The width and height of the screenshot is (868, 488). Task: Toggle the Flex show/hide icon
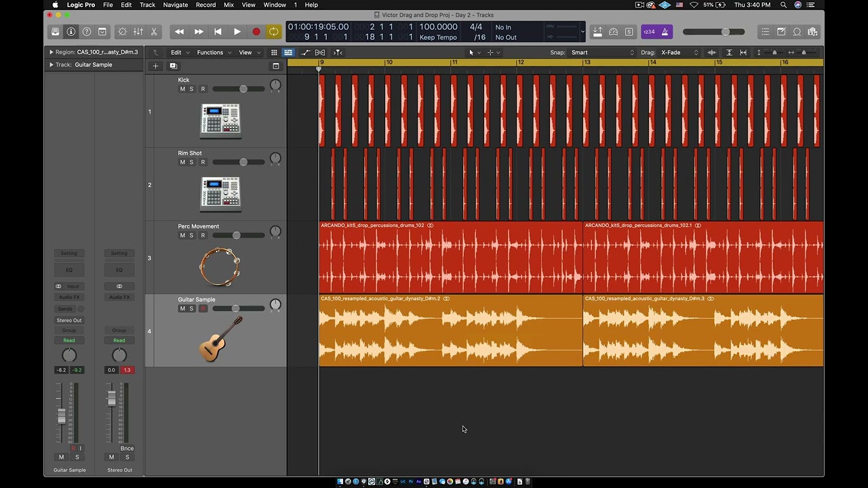(x=320, y=52)
